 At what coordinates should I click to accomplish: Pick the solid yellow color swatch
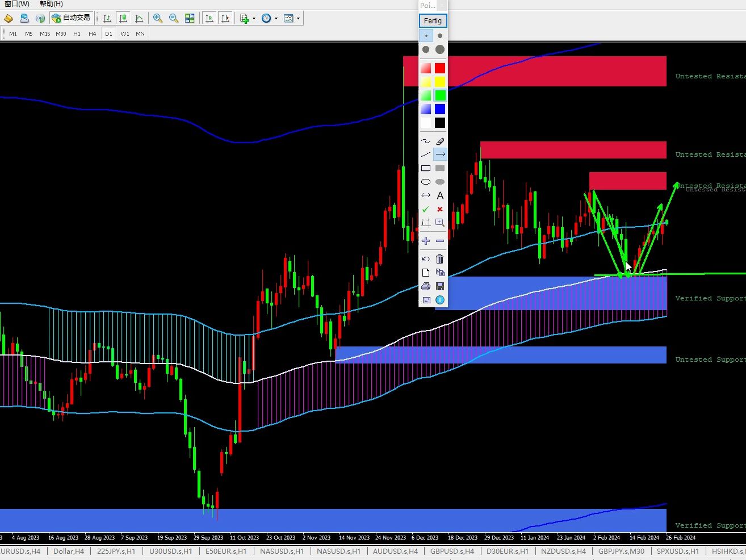tap(440, 82)
